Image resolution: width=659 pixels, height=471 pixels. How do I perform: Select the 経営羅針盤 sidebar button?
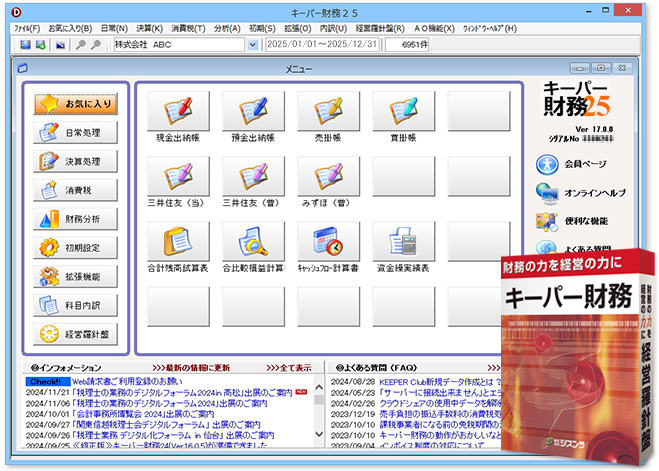(x=76, y=334)
